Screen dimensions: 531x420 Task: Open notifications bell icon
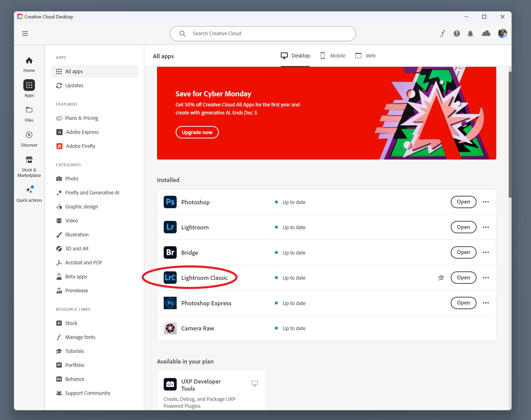[x=470, y=33]
